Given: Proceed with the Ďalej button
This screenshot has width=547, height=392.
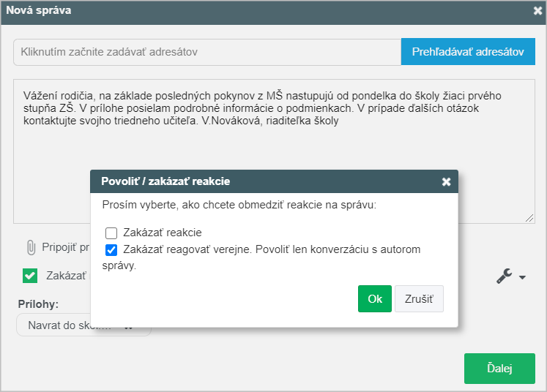Looking at the screenshot, I should pos(499,369).
